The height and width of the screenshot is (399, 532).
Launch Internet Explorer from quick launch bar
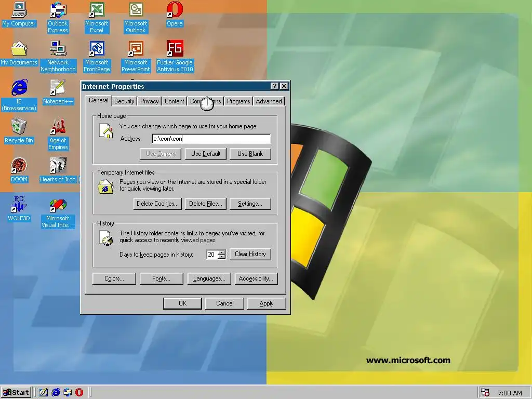[x=56, y=393]
